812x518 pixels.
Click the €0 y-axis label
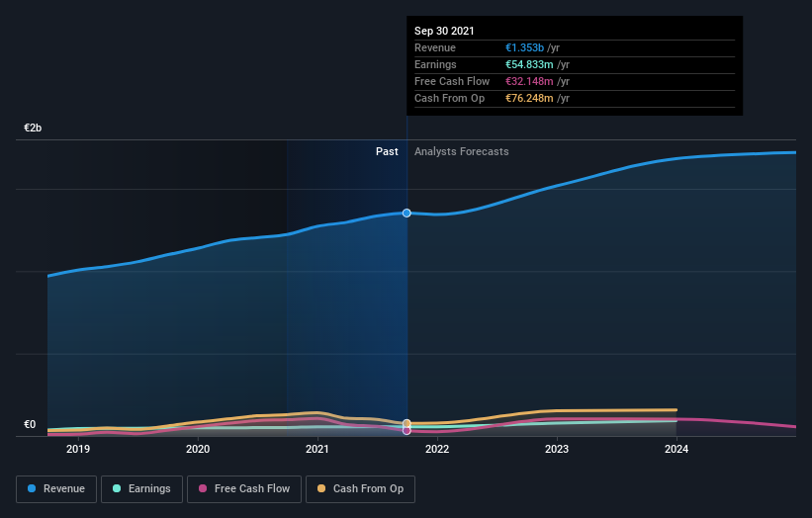(x=30, y=425)
